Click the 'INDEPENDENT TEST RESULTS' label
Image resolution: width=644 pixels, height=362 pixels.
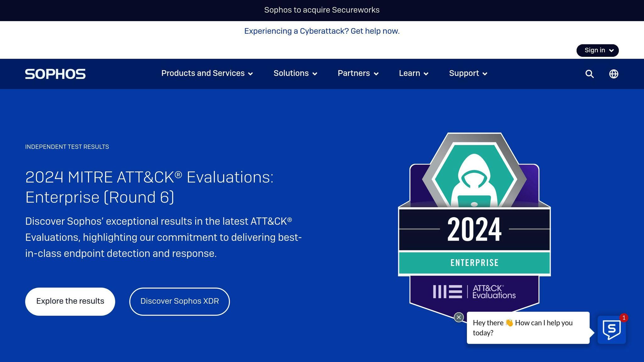(x=67, y=147)
